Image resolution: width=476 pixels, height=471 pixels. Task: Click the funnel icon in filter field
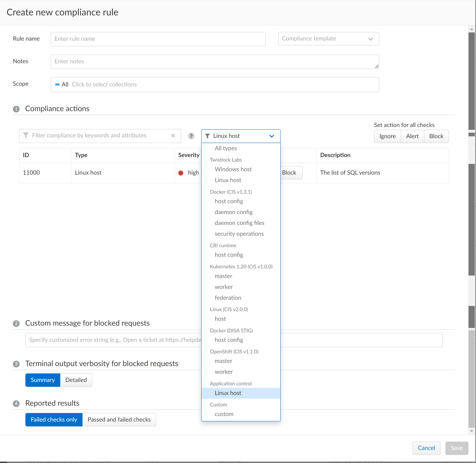(26, 135)
